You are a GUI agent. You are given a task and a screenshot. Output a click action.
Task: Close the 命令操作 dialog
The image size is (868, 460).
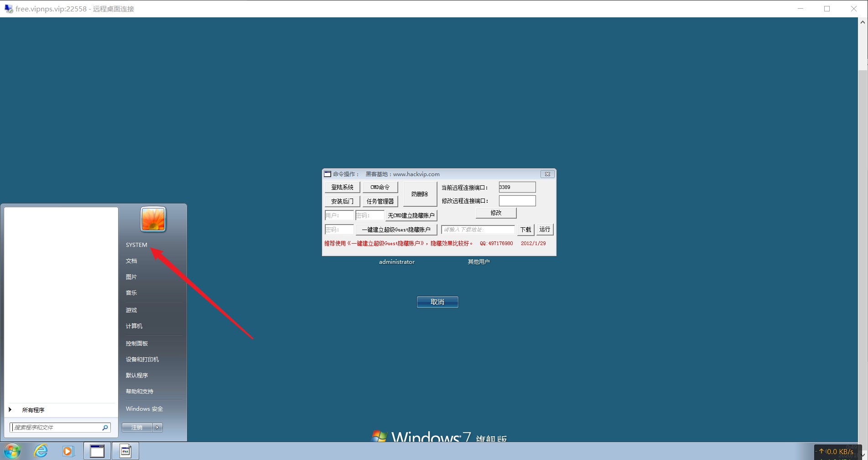[x=547, y=174]
